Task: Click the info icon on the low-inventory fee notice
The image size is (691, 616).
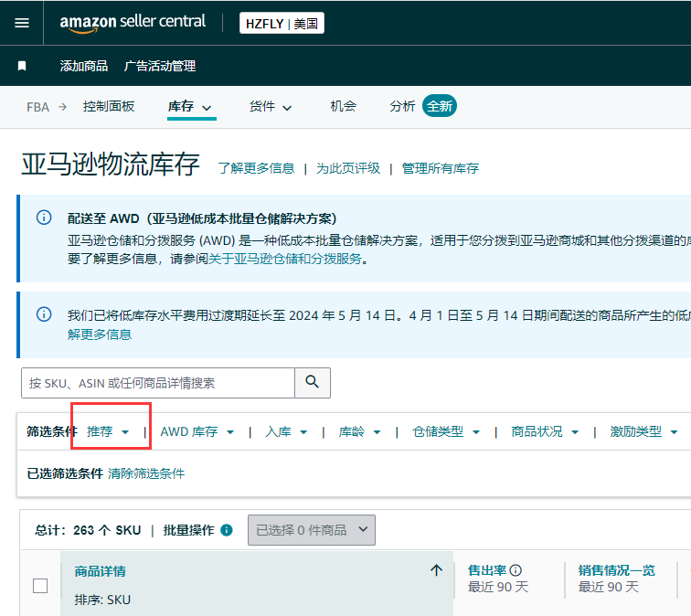Action: point(44,314)
